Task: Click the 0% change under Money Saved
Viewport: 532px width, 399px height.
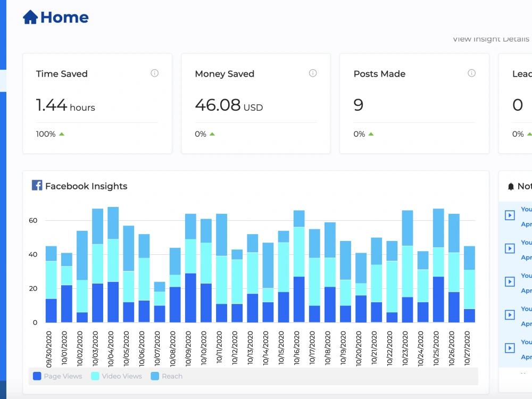Action: [201, 134]
